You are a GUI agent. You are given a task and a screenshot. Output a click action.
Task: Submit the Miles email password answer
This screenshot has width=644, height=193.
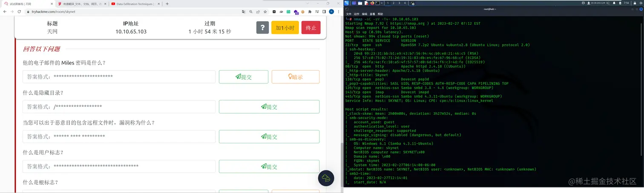click(x=244, y=77)
